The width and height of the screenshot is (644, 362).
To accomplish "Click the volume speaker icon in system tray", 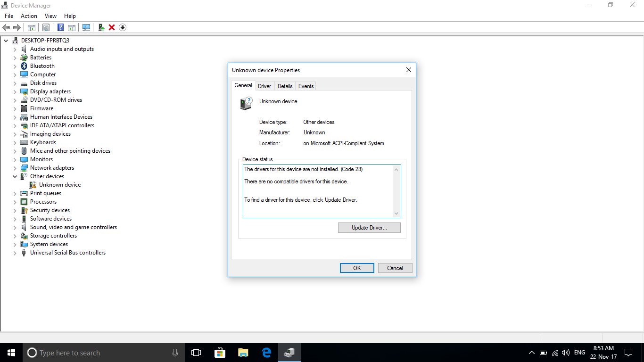I will tap(566, 353).
